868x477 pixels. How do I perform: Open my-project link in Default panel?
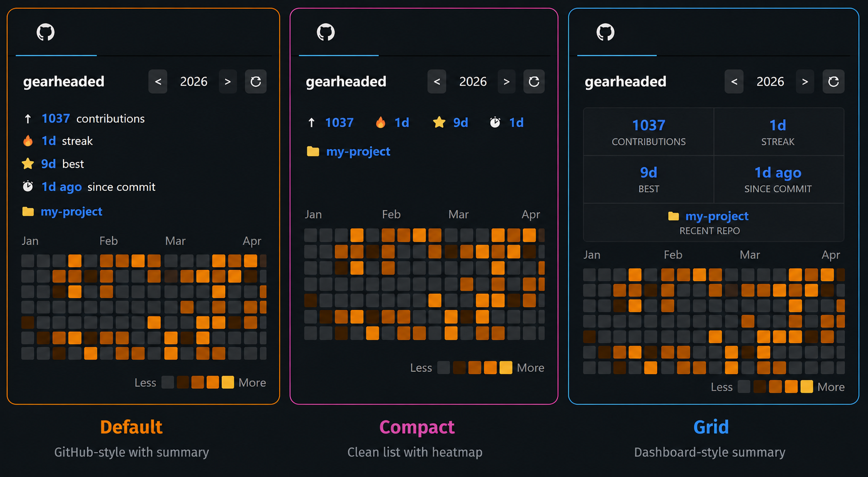pyautogui.click(x=71, y=211)
